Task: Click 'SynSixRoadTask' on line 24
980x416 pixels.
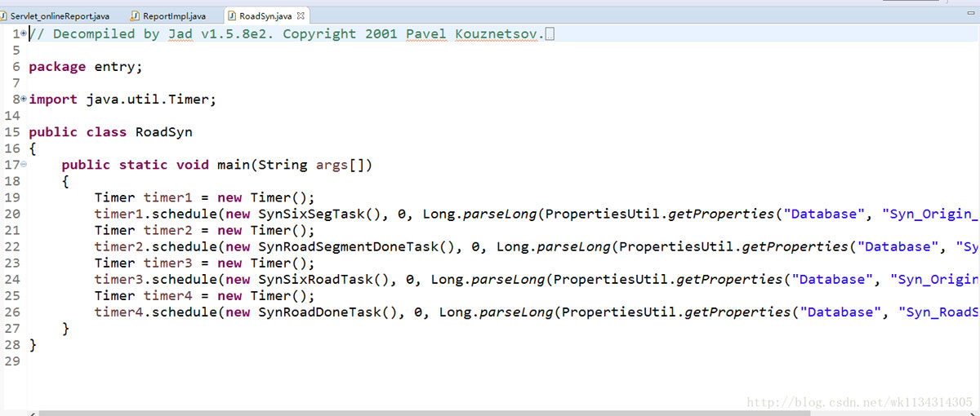Action: pos(315,279)
